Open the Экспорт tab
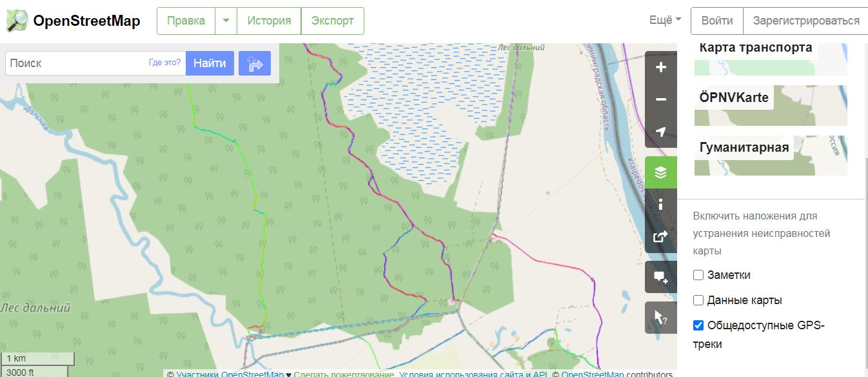 pos(333,21)
